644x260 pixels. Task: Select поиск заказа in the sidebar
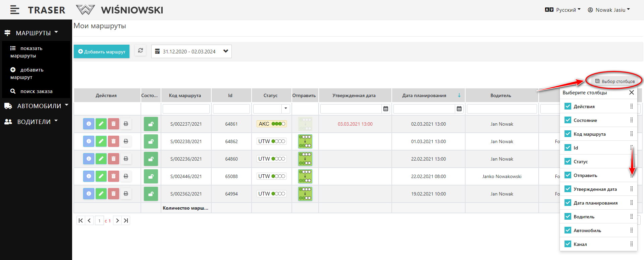pos(36,91)
